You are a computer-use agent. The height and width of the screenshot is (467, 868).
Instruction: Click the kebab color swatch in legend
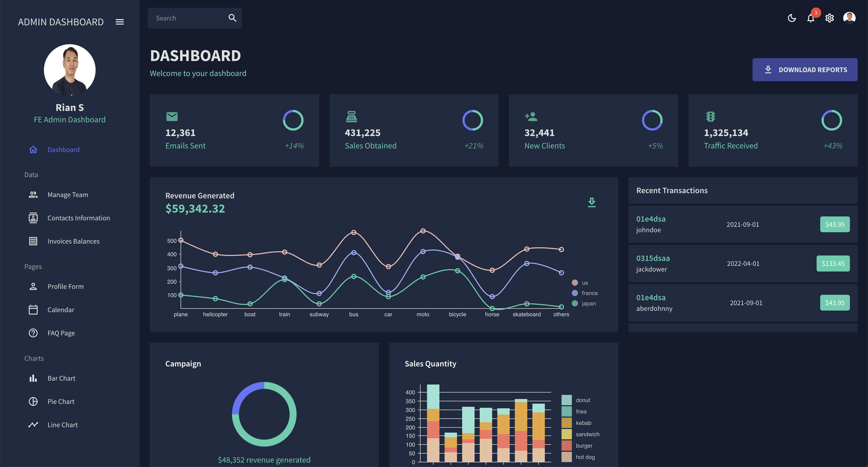[x=567, y=423]
